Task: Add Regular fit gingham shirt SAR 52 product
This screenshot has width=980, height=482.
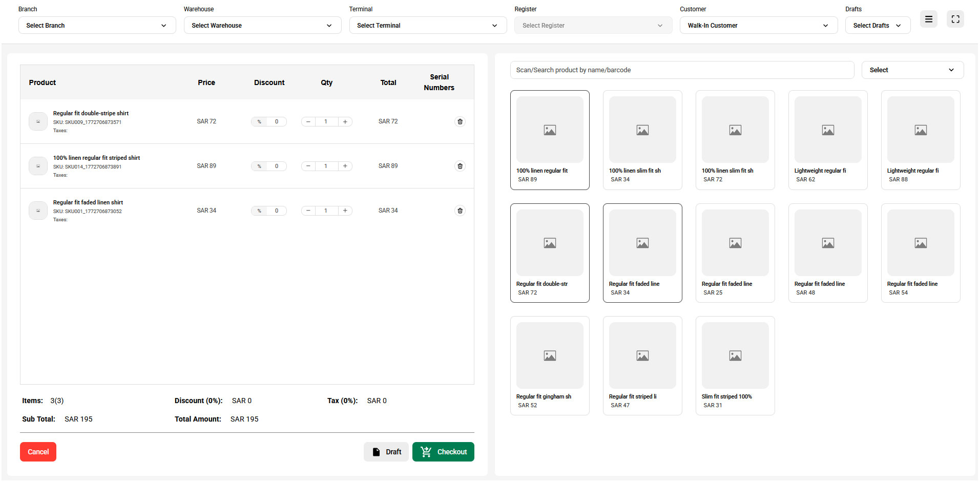Action: 549,366
